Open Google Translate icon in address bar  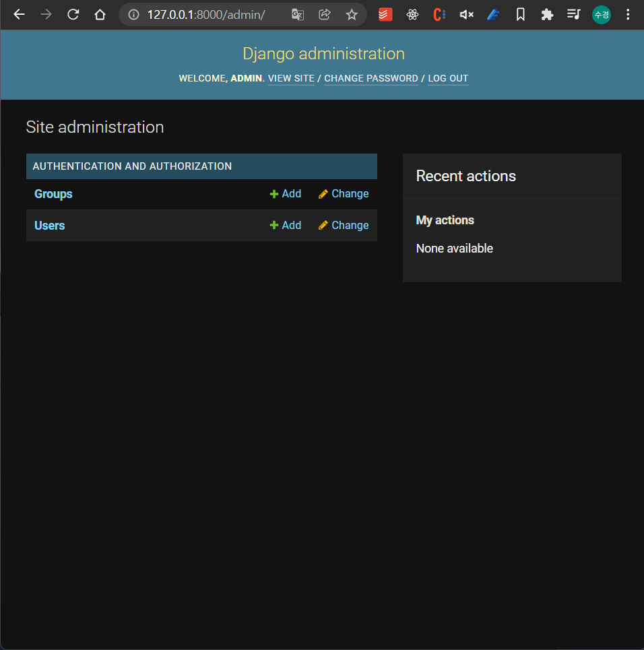pos(298,15)
